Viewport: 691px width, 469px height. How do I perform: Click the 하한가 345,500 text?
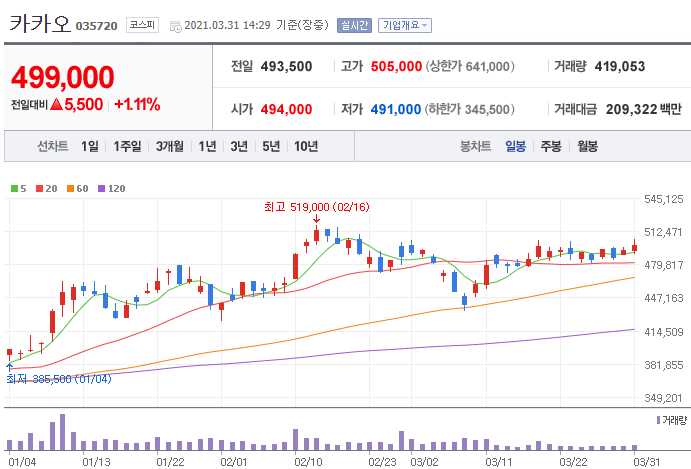point(470,109)
